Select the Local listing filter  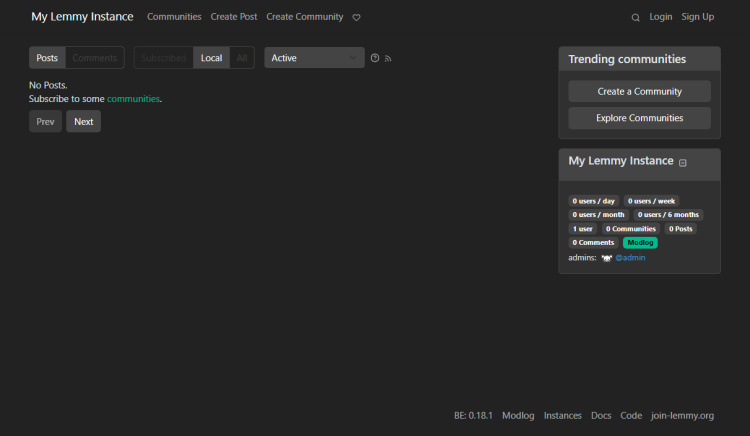(211, 58)
